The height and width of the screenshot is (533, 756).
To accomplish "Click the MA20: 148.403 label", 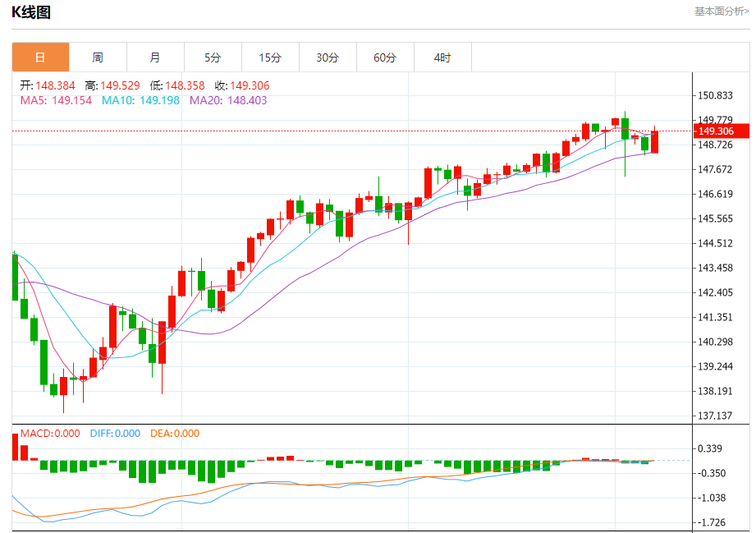I will click(228, 100).
